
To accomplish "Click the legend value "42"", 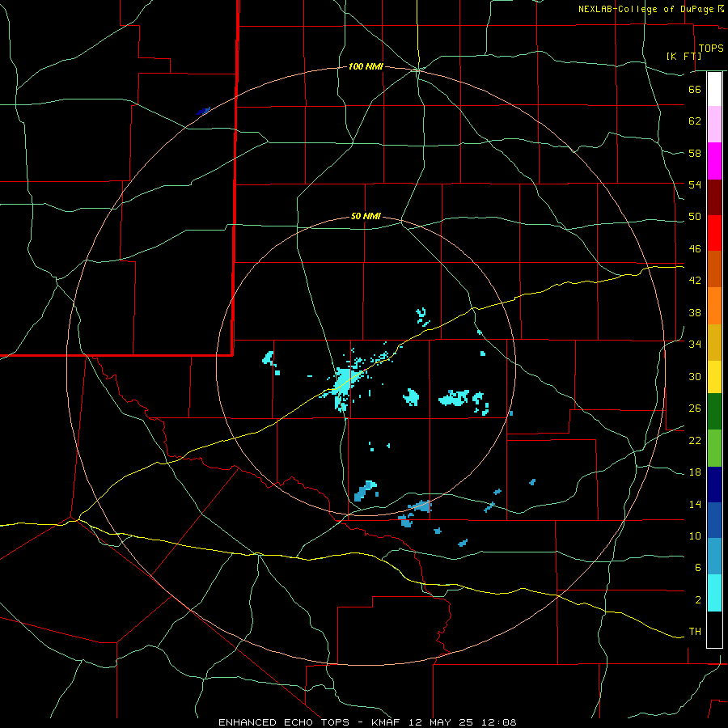I will coord(695,281).
